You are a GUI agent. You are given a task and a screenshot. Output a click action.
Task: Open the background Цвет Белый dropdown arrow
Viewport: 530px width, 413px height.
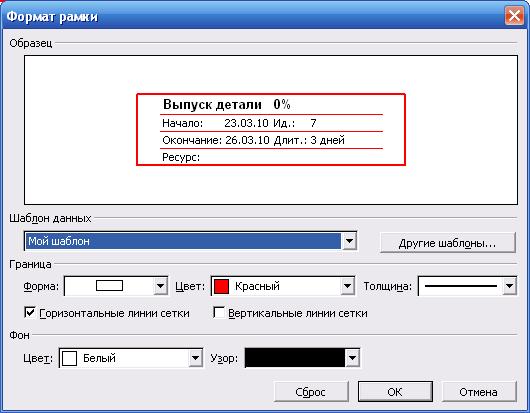pyautogui.click(x=195, y=358)
